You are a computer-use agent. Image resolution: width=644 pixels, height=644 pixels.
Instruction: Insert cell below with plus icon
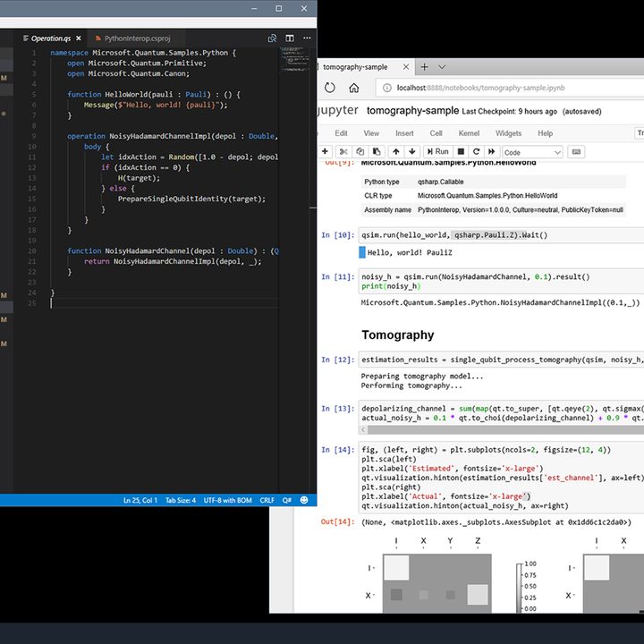[325, 151]
